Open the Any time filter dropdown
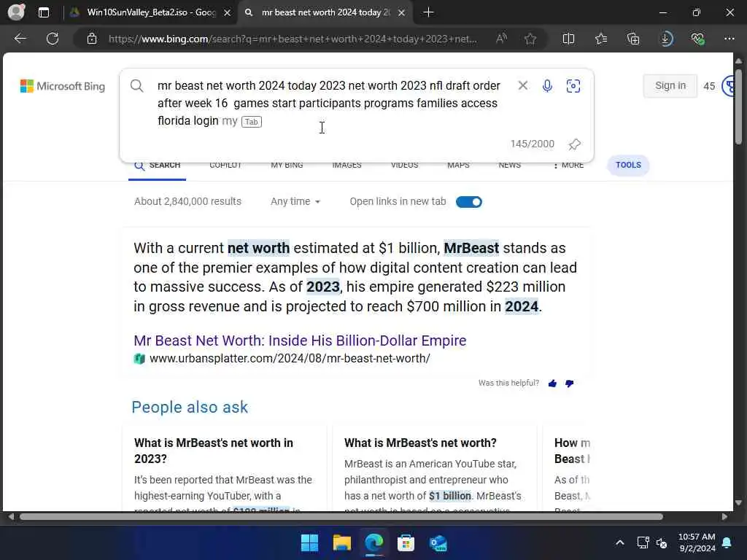The height and width of the screenshot is (560, 747). (x=295, y=201)
